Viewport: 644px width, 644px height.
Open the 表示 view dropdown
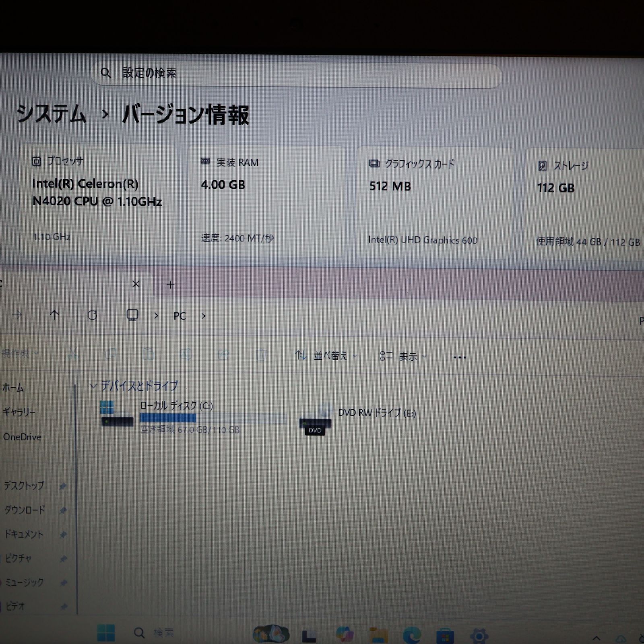click(403, 356)
